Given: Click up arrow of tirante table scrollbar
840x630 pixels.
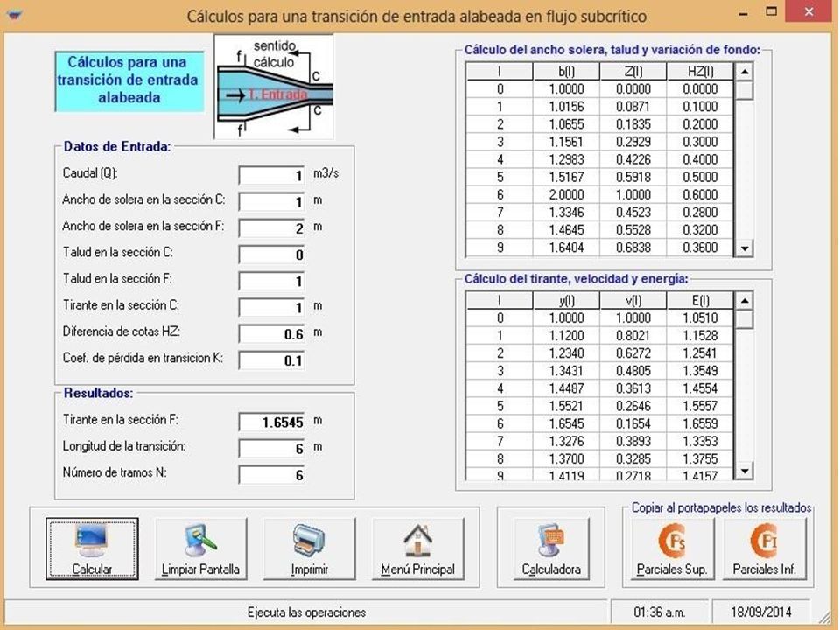Looking at the screenshot, I should coord(745,300).
